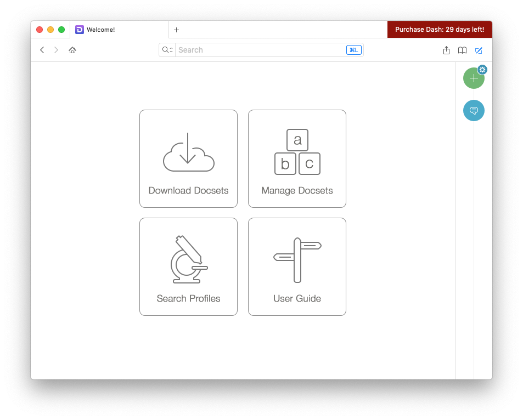This screenshot has width=523, height=420.
Task: Open the share icon in toolbar
Action: pos(446,50)
